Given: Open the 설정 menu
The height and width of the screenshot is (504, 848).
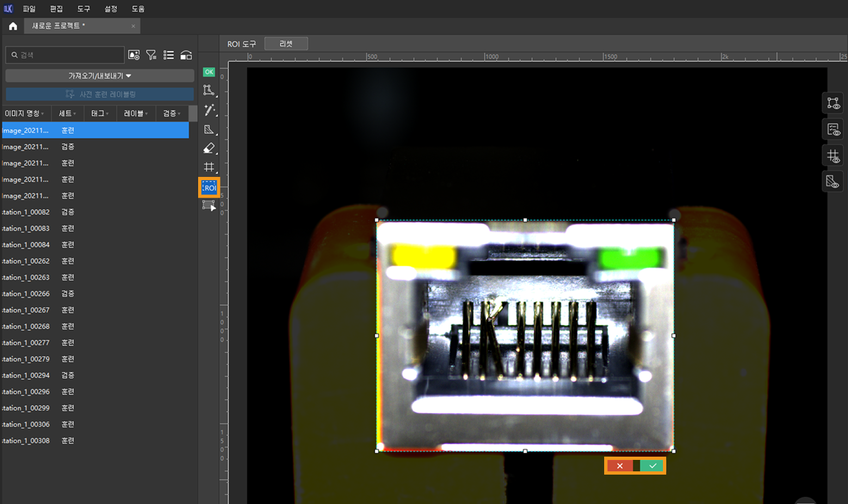Looking at the screenshot, I should [x=110, y=9].
